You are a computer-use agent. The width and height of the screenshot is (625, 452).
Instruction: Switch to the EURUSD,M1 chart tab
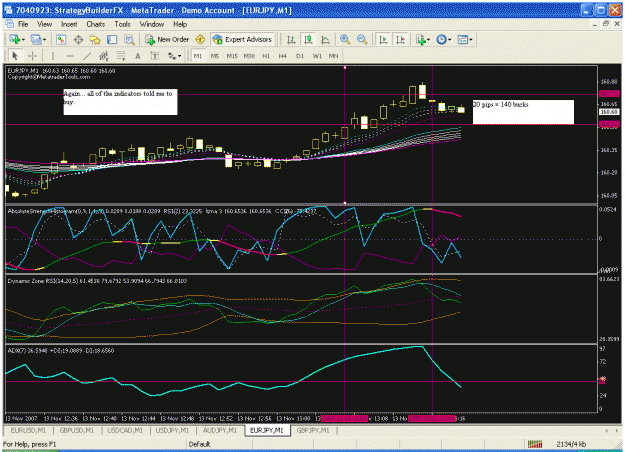click(x=28, y=430)
